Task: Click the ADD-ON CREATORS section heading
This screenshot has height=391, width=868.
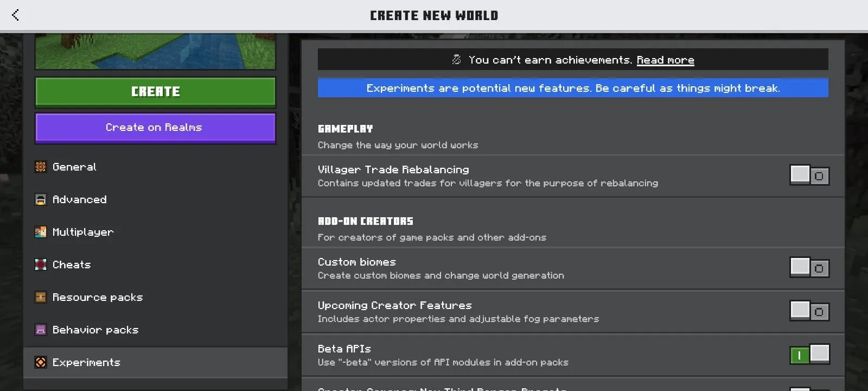Action: (366, 221)
